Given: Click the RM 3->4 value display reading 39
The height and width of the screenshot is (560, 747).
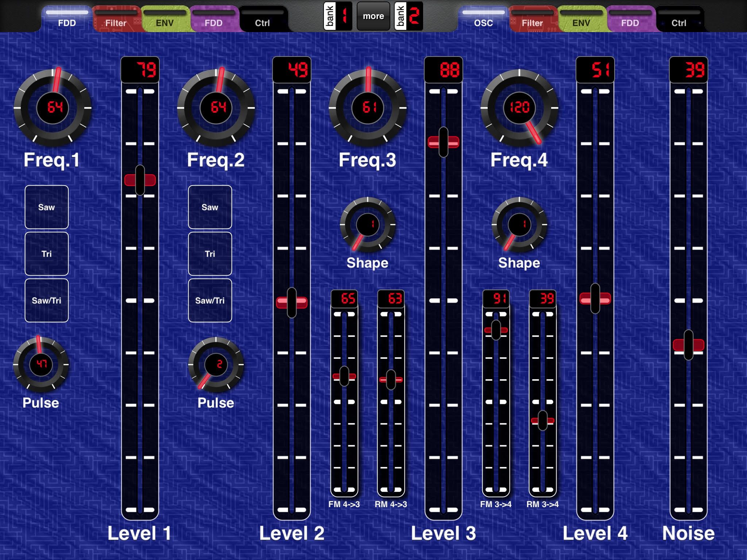Looking at the screenshot, I should point(543,299).
